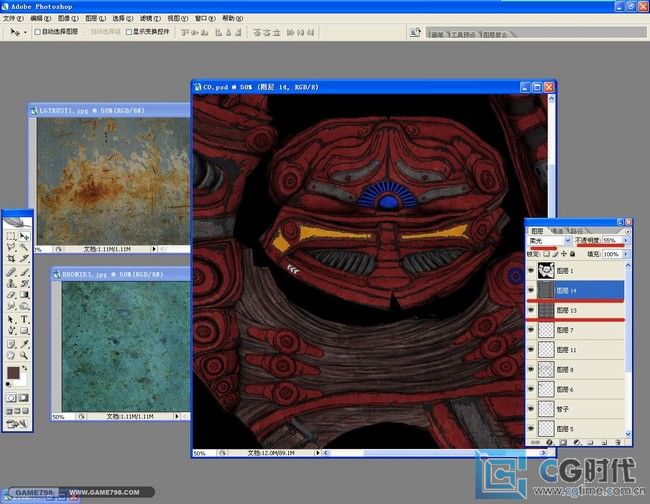Select the Brush tool
The height and width of the screenshot is (504, 650).
pos(24,272)
